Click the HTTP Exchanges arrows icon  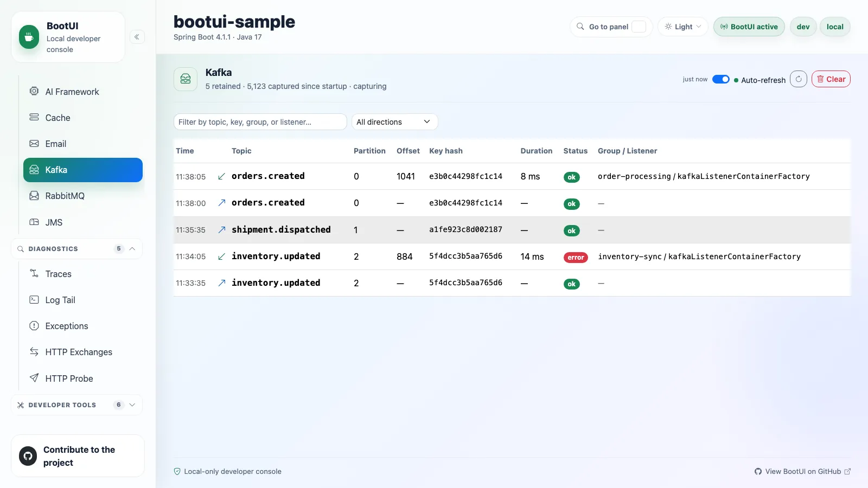(x=34, y=351)
